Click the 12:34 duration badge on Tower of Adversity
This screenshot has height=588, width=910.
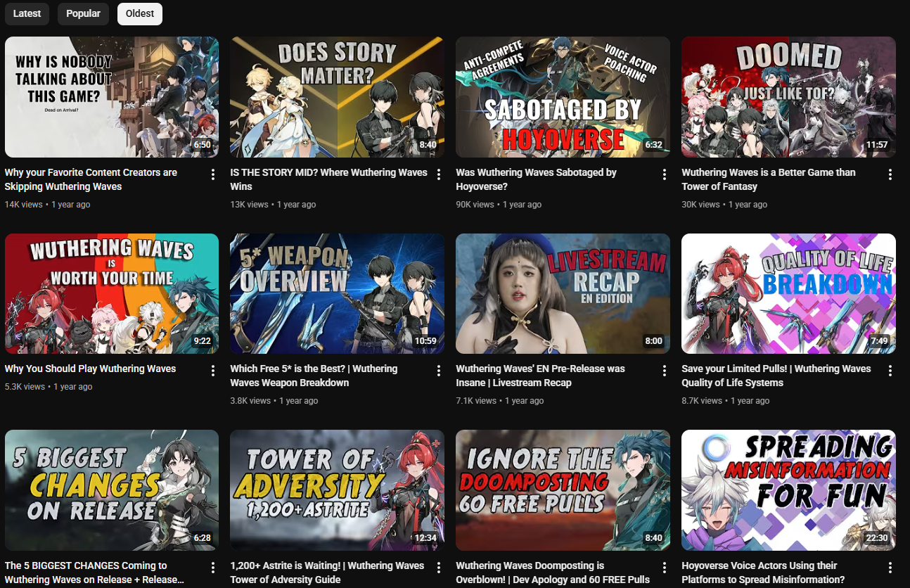pos(425,538)
